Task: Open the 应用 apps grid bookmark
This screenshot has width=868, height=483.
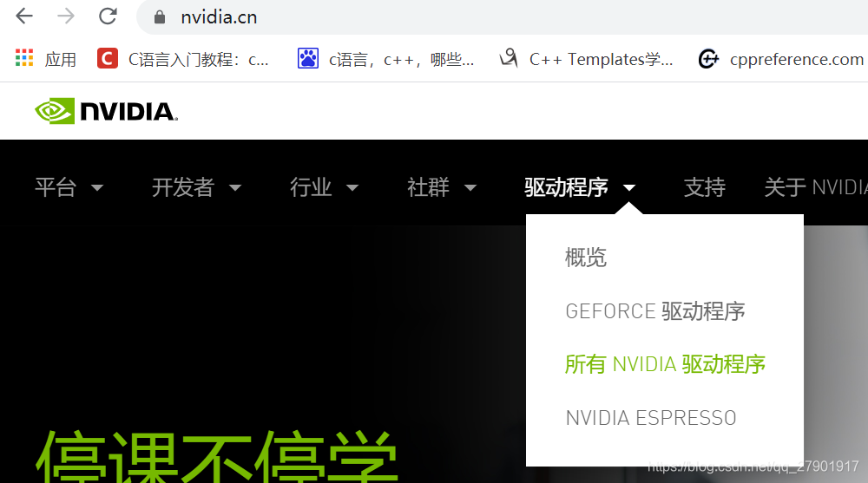Action: (x=46, y=59)
